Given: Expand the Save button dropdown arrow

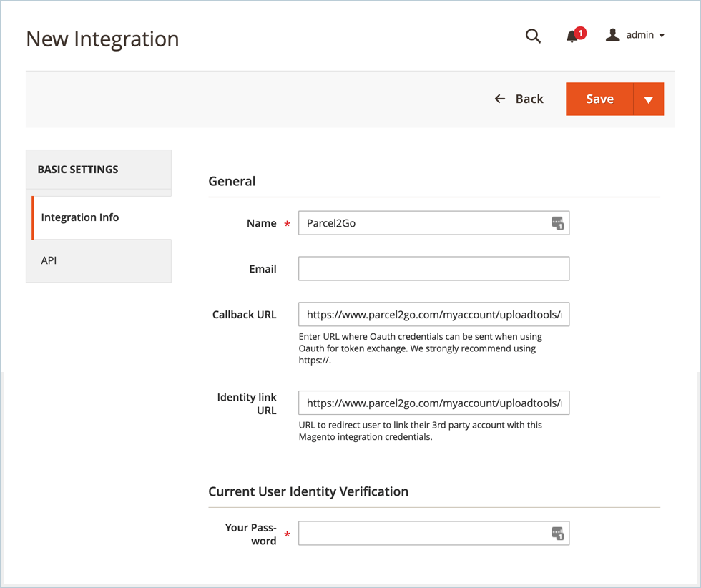Looking at the screenshot, I should 649,99.
